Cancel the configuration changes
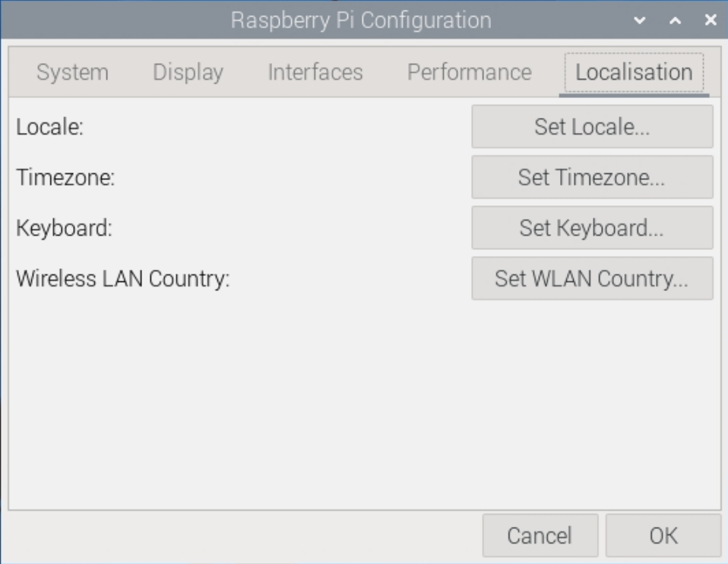 pyautogui.click(x=540, y=536)
